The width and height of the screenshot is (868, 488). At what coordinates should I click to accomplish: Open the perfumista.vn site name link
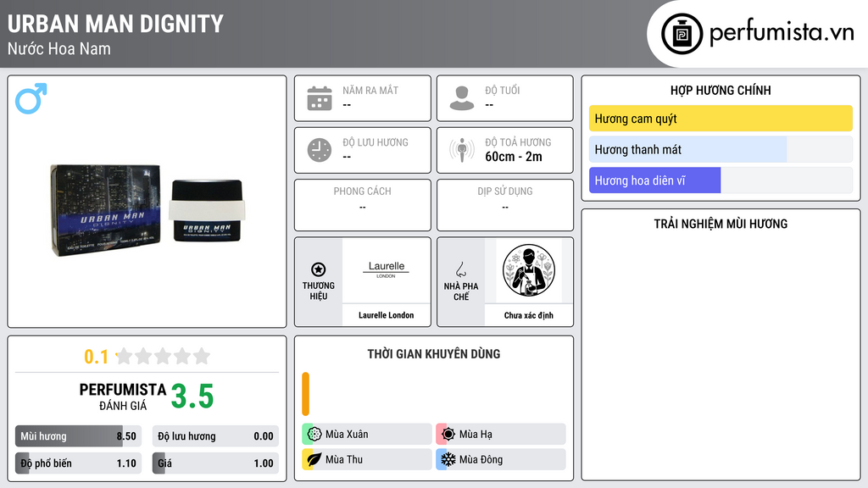tap(782, 32)
